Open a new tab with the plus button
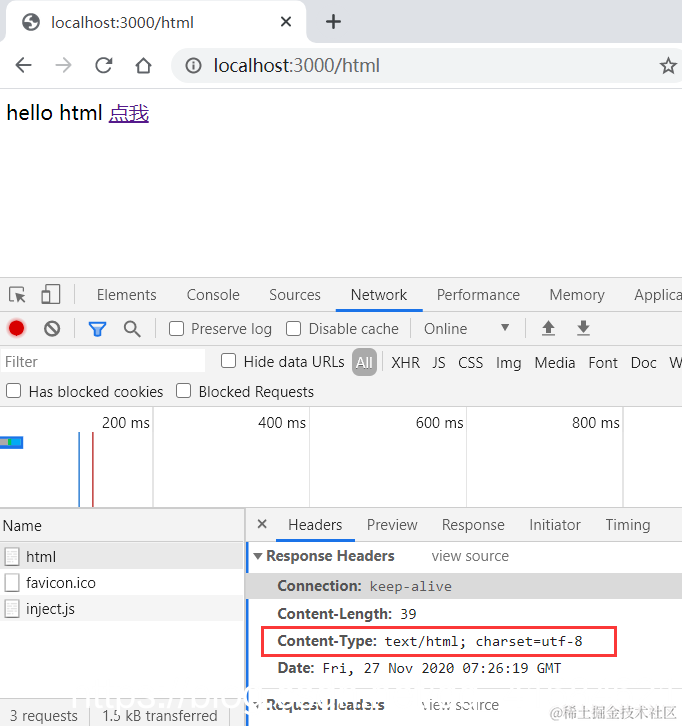Viewport: 682px width, 726px height. pos(333,22)
